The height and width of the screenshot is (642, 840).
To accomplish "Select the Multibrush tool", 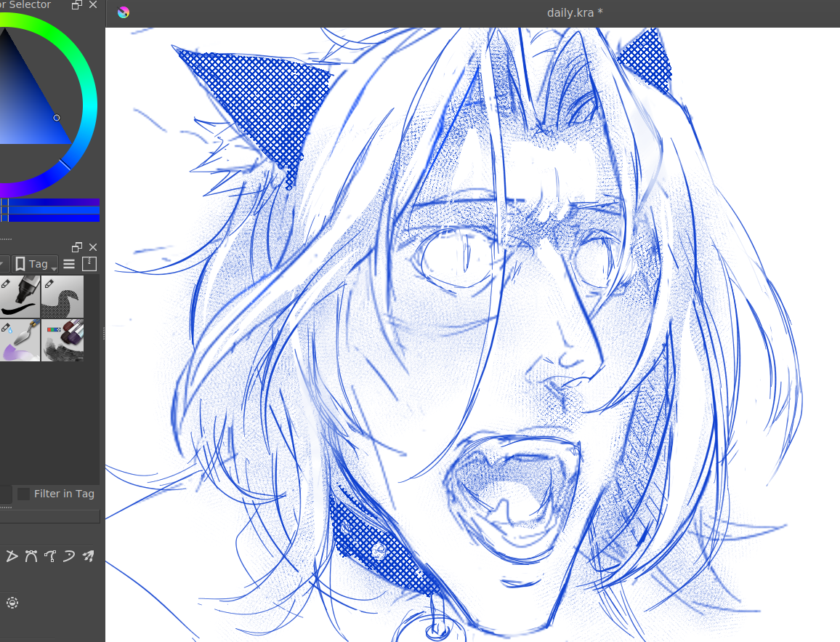I will [x=88, y=557].
